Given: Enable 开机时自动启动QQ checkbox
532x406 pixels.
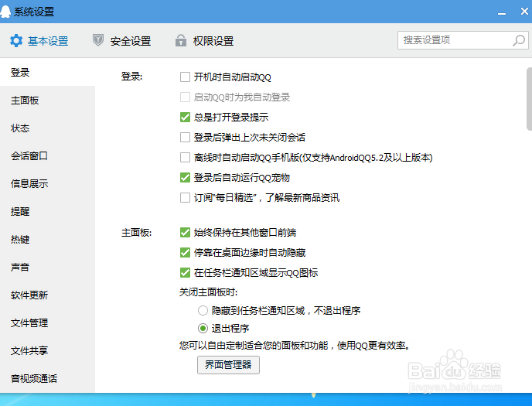Looking at the screenshot, I should 185,77.
